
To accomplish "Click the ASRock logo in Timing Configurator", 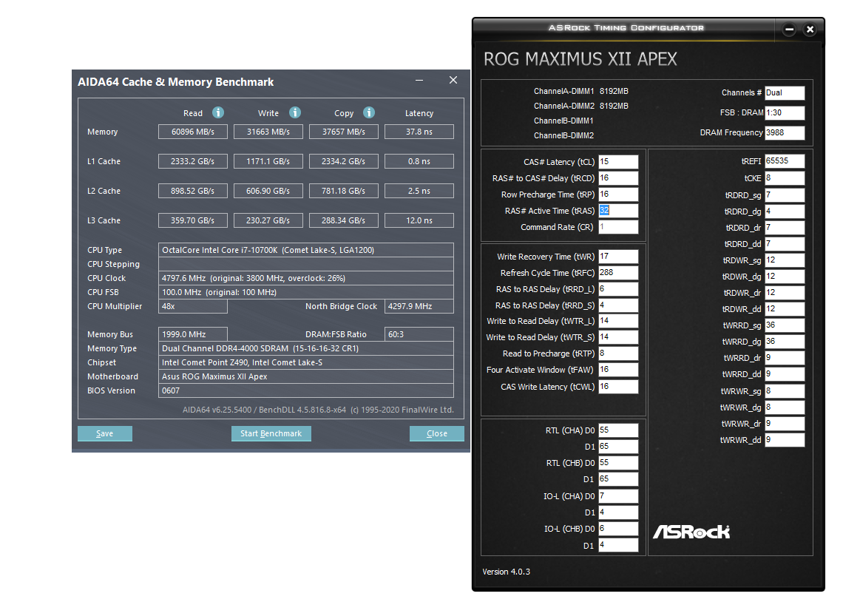I will (691, 532).
